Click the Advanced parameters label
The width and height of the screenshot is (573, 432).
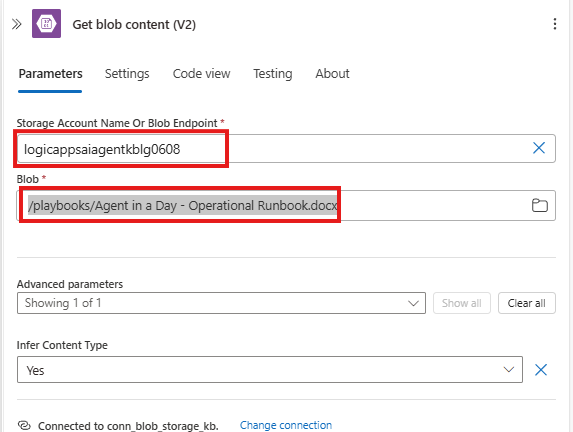(70, 284)
